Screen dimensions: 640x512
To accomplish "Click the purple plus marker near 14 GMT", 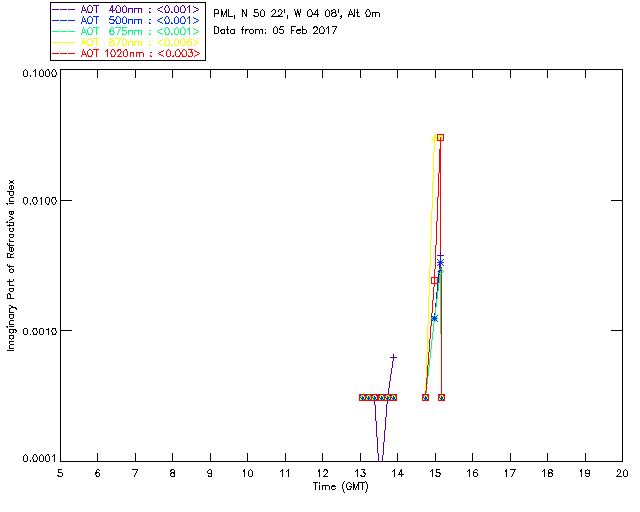I will coord(393,357).
